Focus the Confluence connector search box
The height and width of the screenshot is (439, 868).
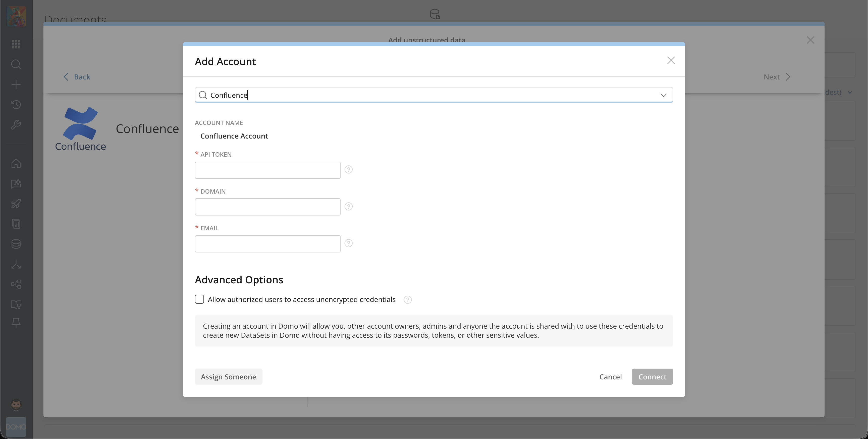click(x=434, y=95)
